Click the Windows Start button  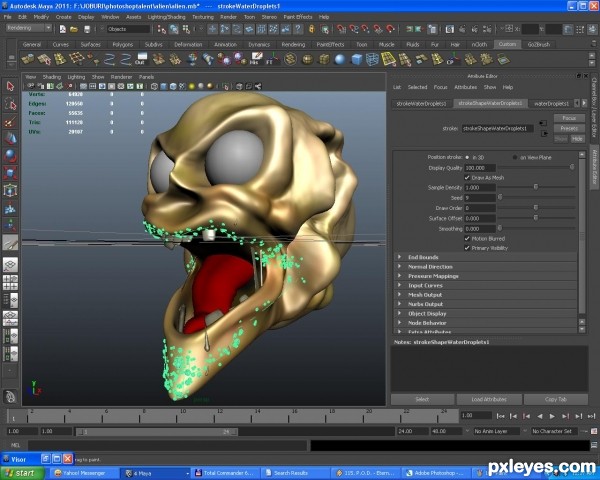click(22, 473)
